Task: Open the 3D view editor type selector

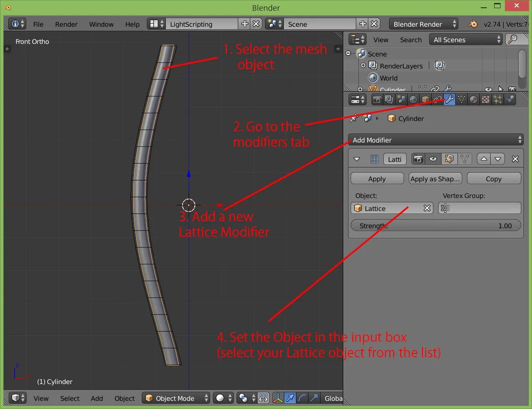Action: [x=18, y=398]
